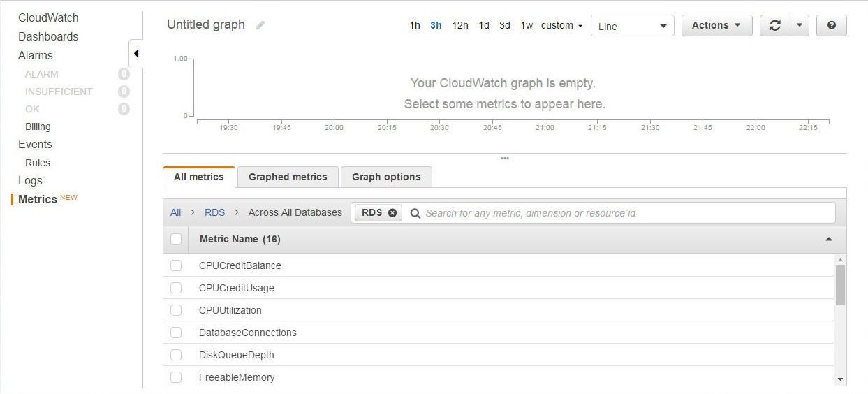Open the Line graph type dropdown
868x394 pixels.
[x=633, y=26]
